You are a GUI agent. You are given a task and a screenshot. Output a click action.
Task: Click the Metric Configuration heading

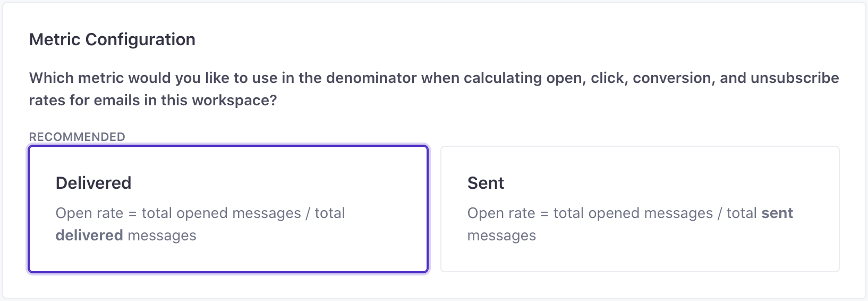[x=112, y=39]
